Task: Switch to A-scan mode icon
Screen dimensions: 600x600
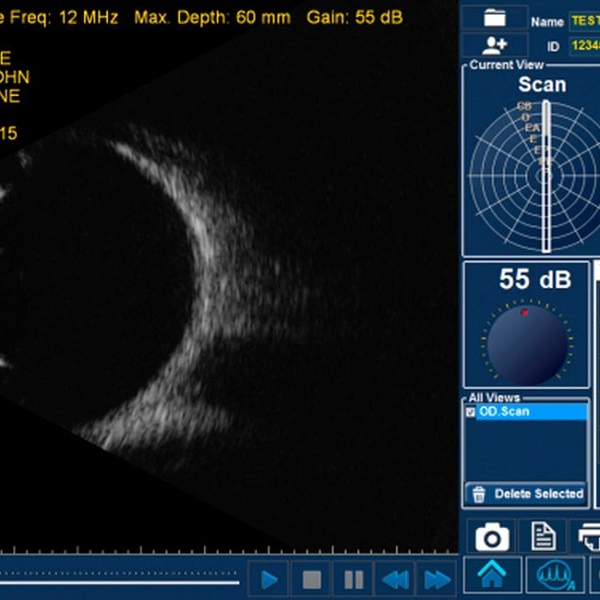Action: (x=555, y=574)
